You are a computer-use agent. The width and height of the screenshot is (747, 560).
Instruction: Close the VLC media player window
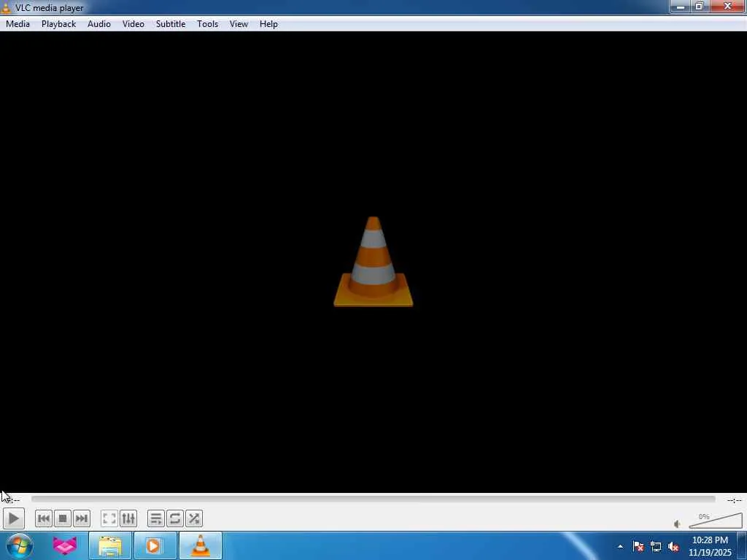tap(727, 6)
